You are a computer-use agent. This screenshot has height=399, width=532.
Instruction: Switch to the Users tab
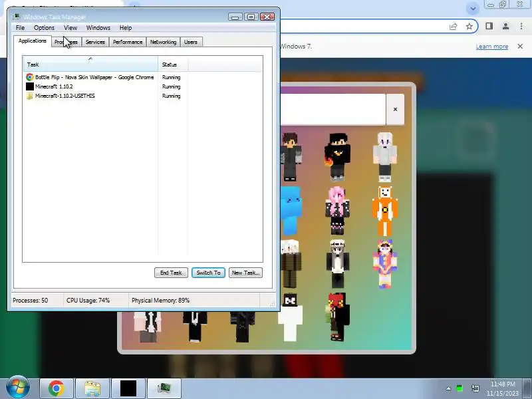pyautogui.click(x=191, y=42)
